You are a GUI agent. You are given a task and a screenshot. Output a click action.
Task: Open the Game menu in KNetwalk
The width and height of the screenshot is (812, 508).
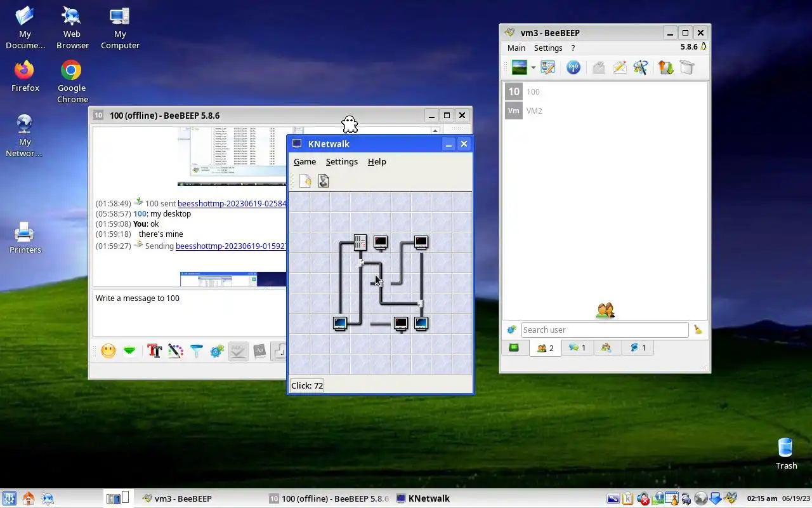point(304,161)
